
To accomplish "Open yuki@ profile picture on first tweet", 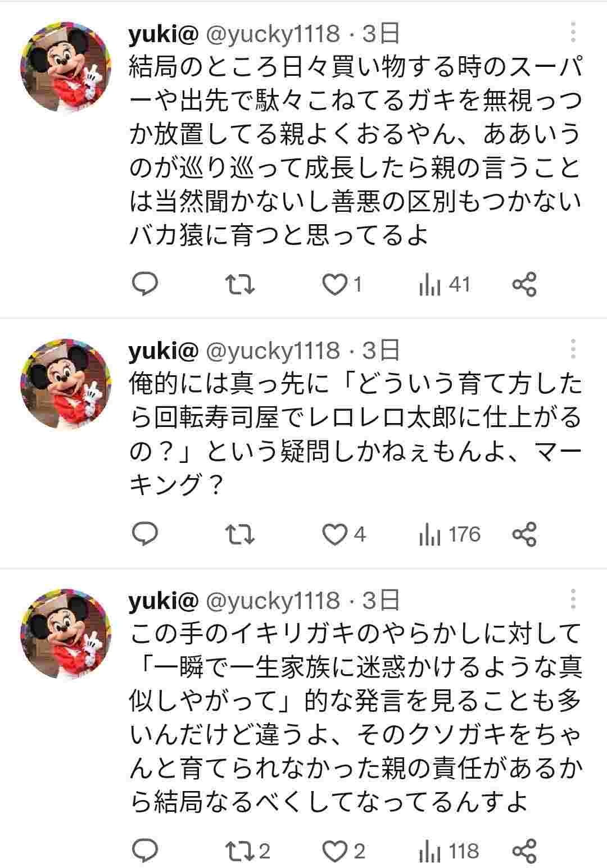I will 66,67.
